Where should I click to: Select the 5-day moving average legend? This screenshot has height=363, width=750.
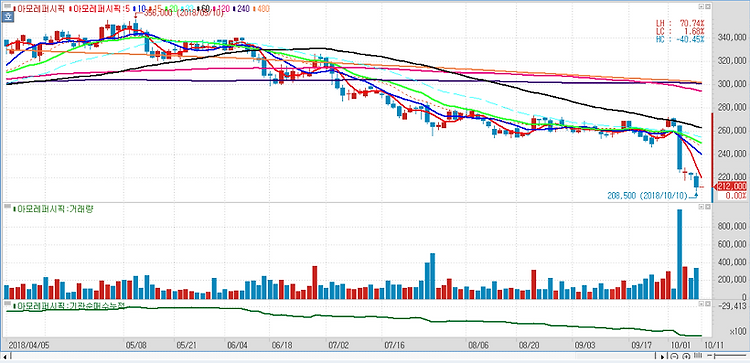click(x=99, y=9)
